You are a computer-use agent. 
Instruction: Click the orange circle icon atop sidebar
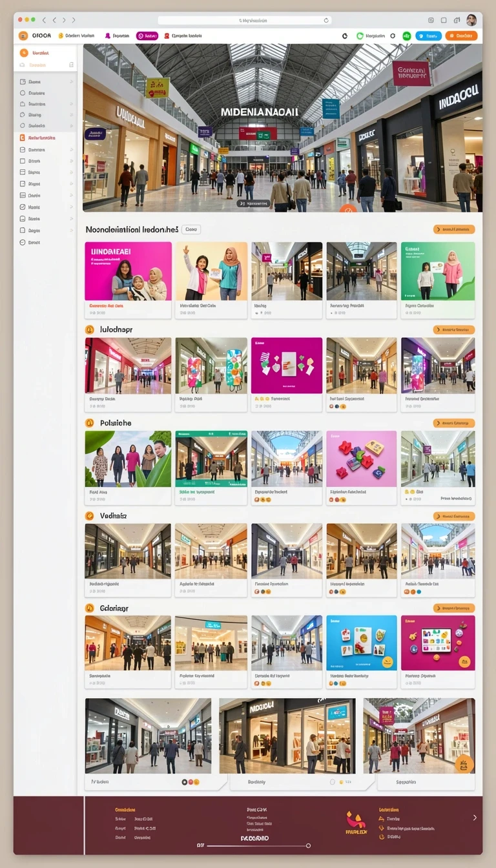(24, 53)
